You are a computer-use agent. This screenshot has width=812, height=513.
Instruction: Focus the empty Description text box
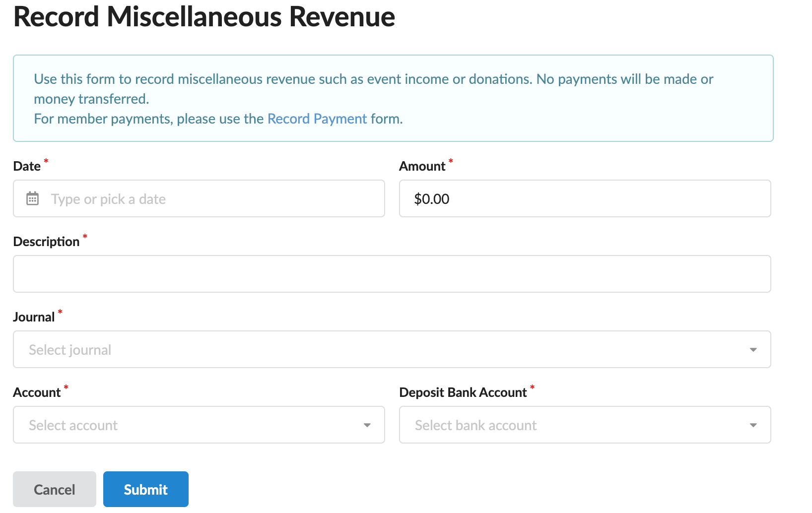(x=392, y=274)
